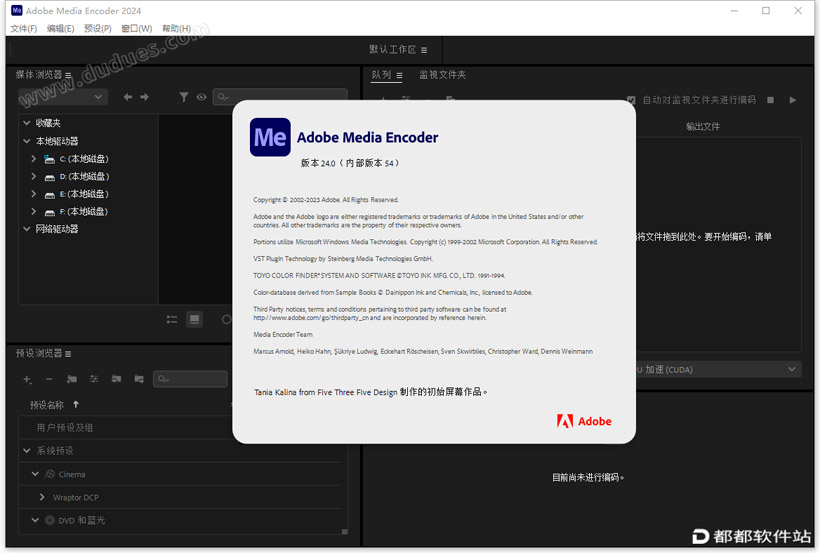This screenshot has height=553, width=820.
Task: Stop the encoding queue
Action: tap(770, 100)
